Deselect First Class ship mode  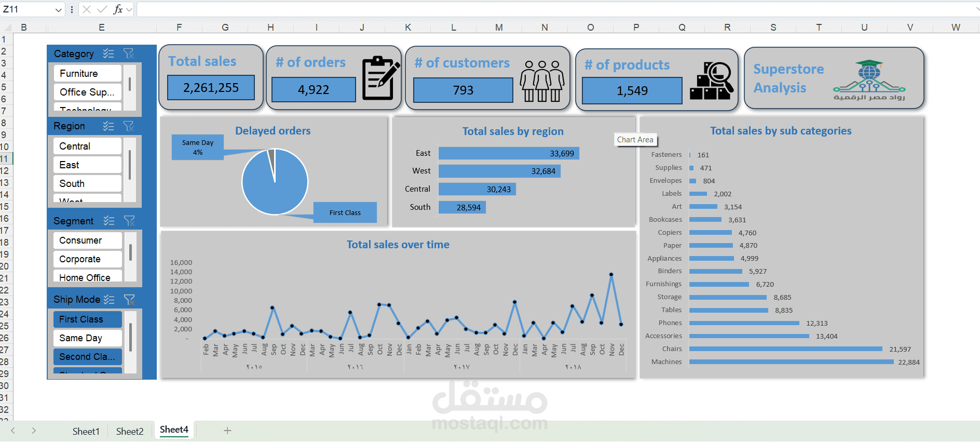(x=88, y=319)
